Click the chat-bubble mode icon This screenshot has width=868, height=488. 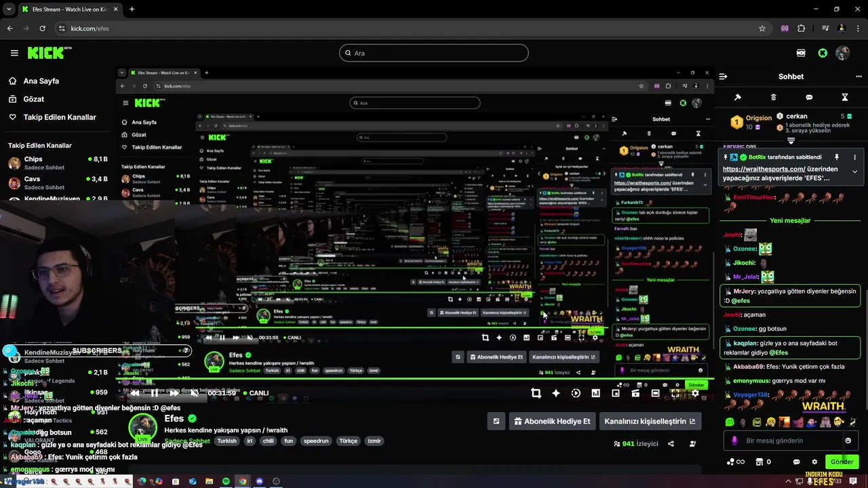[809, 98]
